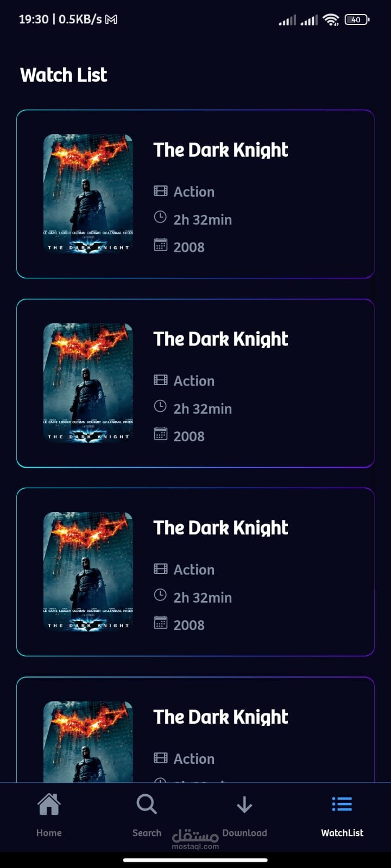Tap Wi-Fi icon in status bar
391x868 pixels.
pyautogui.click(x=330, y=20)
